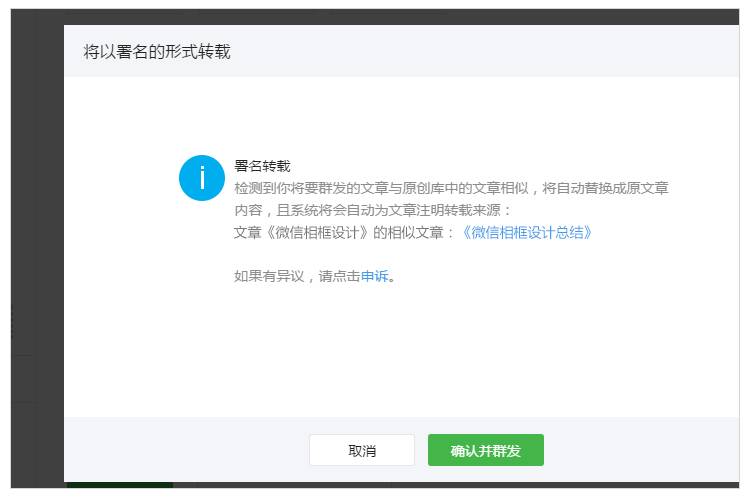750x497 pixels.
Task: Follow the 申诉 appeal link
Action: 374,276
